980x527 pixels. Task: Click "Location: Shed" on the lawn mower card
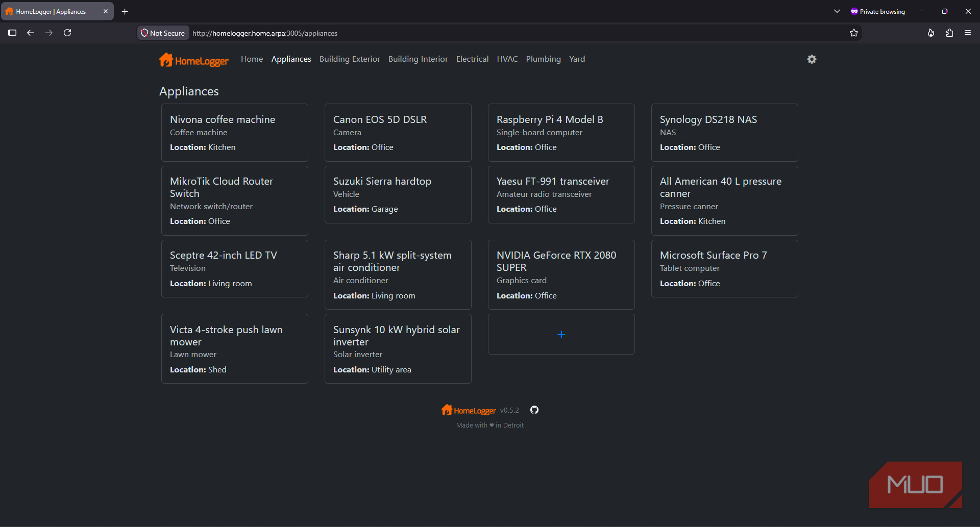tap(198, 370)
